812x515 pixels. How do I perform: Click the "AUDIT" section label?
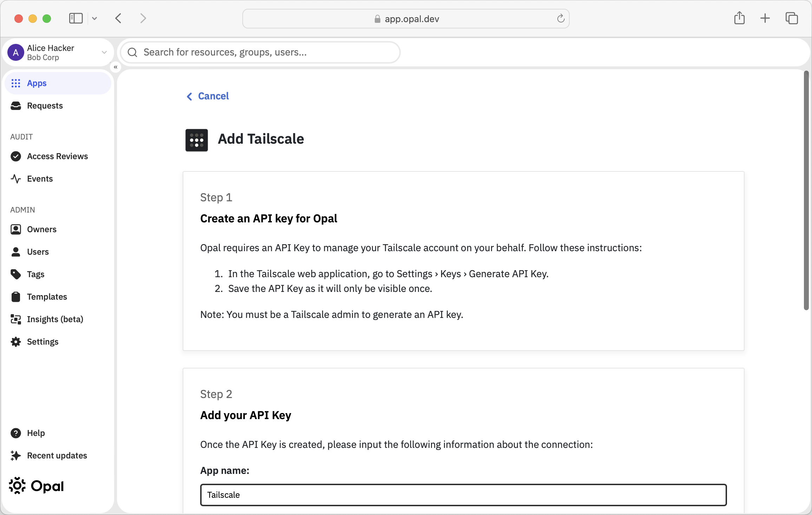(21, 137)
